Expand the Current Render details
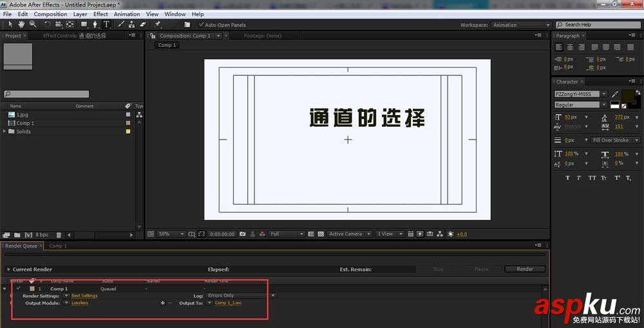This screenshot has width=644, height=328. (8, 269)
